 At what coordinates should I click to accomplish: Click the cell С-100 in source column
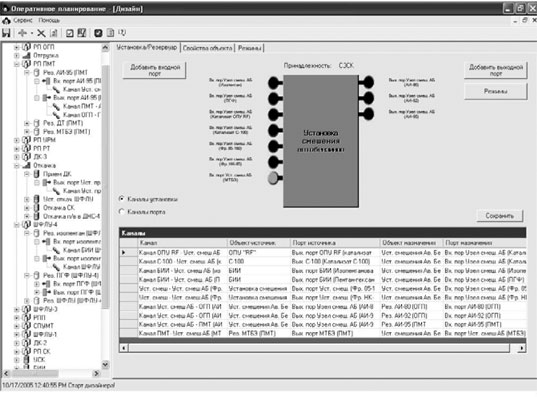(x=259, y=261)
